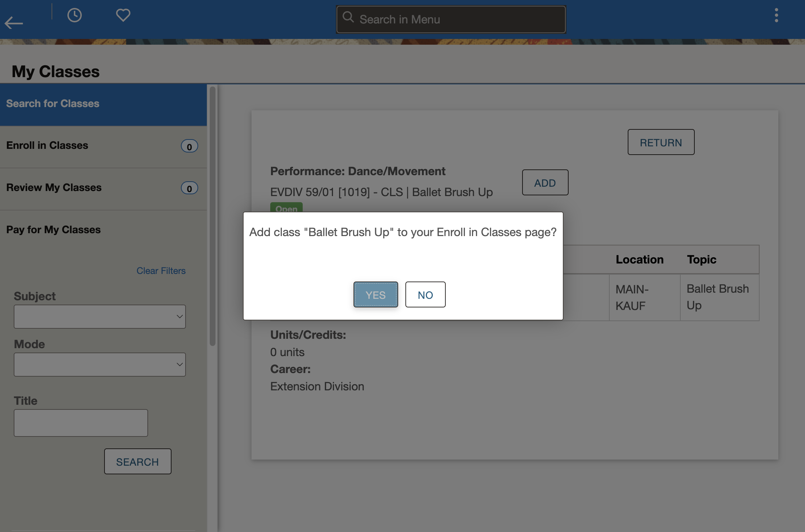Click the Enroll in Classes count badge

(x=189, y=146)
